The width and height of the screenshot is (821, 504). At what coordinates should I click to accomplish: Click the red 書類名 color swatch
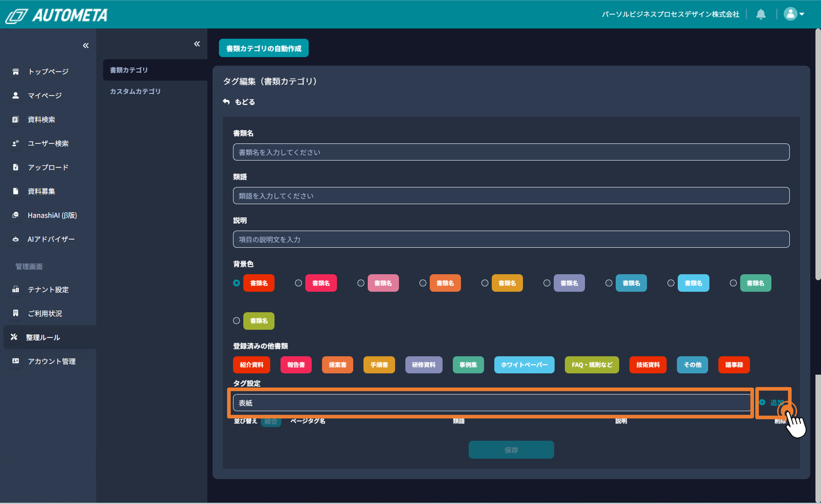click(259, 283)
